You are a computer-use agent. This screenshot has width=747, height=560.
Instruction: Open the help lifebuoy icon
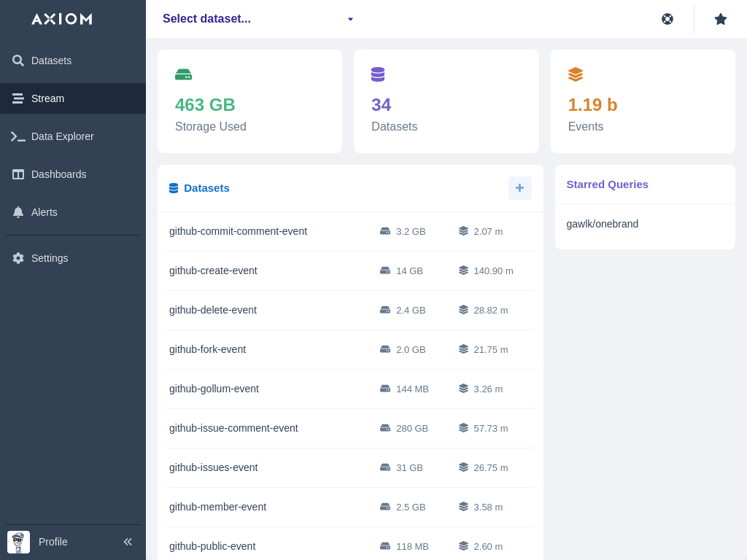click(667, 19)
